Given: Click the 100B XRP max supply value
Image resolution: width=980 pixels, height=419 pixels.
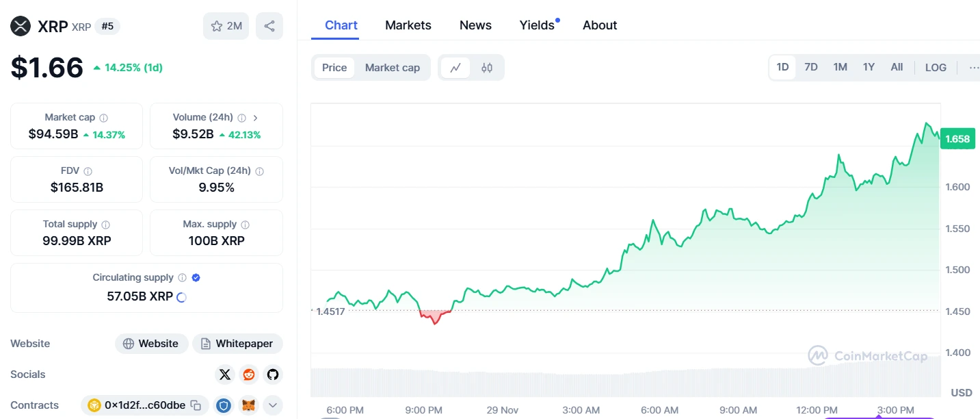Looking at the screenshot, I should (216, 241).
